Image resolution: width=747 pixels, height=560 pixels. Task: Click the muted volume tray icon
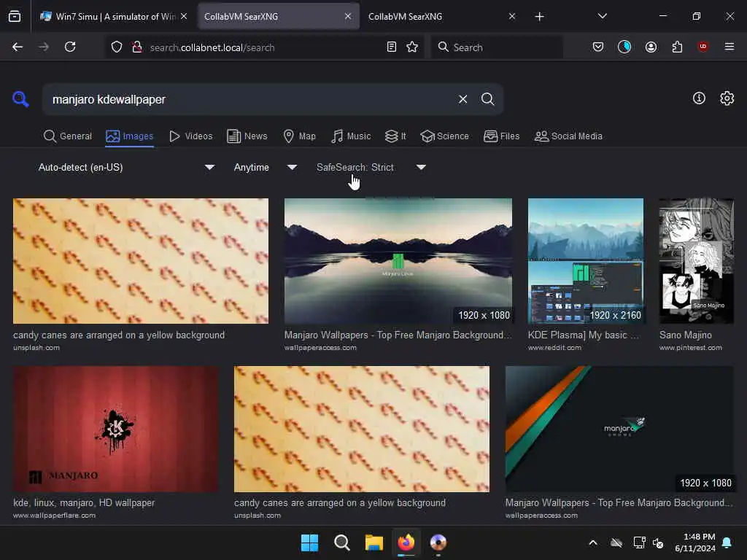[x=658, y=542]
